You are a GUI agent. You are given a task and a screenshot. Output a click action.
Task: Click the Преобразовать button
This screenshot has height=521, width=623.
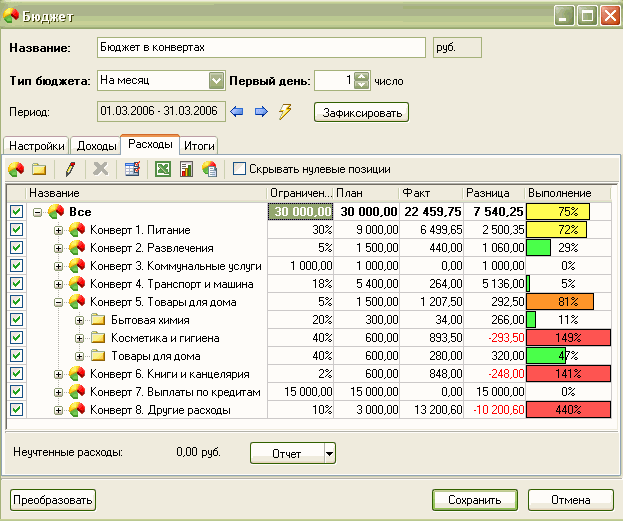(x=52, y=500)
